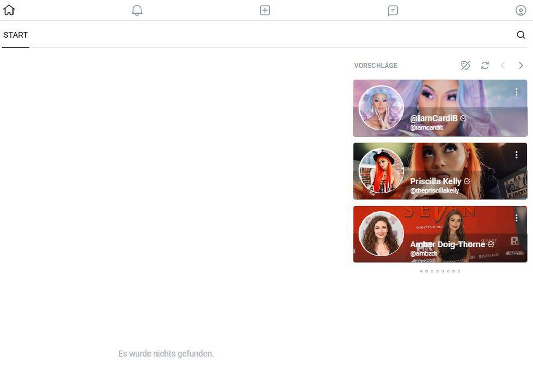
Task: Show previous suggestions with left chevron
Action: tap(503, 66)
